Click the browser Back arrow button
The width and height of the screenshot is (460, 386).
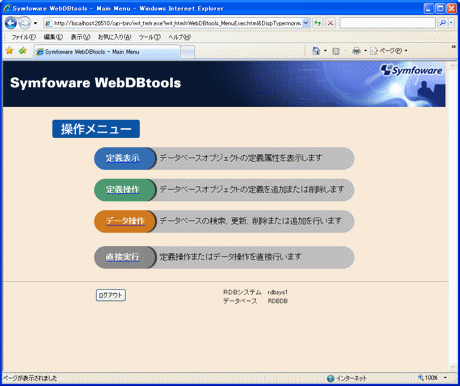click(10, 23)
